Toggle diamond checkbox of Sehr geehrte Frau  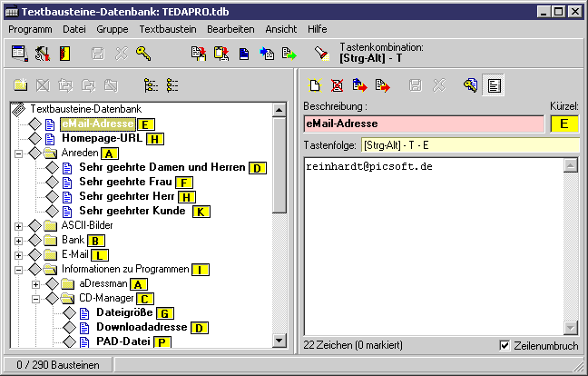52,182
